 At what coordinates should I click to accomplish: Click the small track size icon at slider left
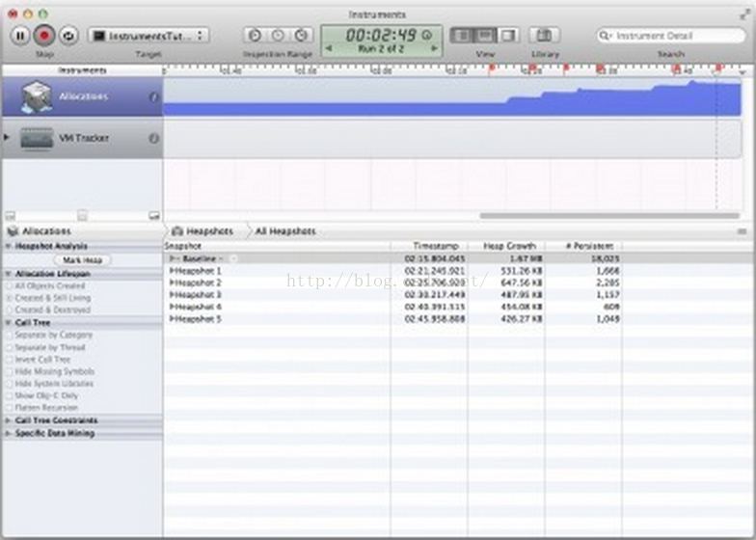[x=10, y=216]
